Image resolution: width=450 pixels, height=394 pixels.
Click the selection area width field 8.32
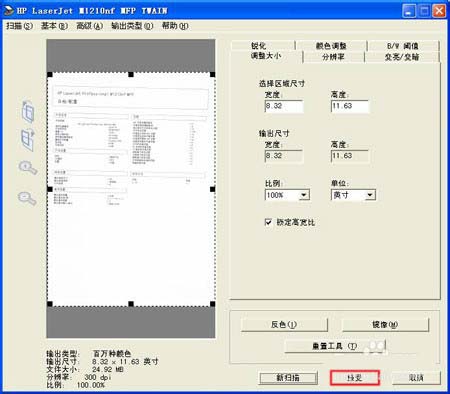(284, 106)
